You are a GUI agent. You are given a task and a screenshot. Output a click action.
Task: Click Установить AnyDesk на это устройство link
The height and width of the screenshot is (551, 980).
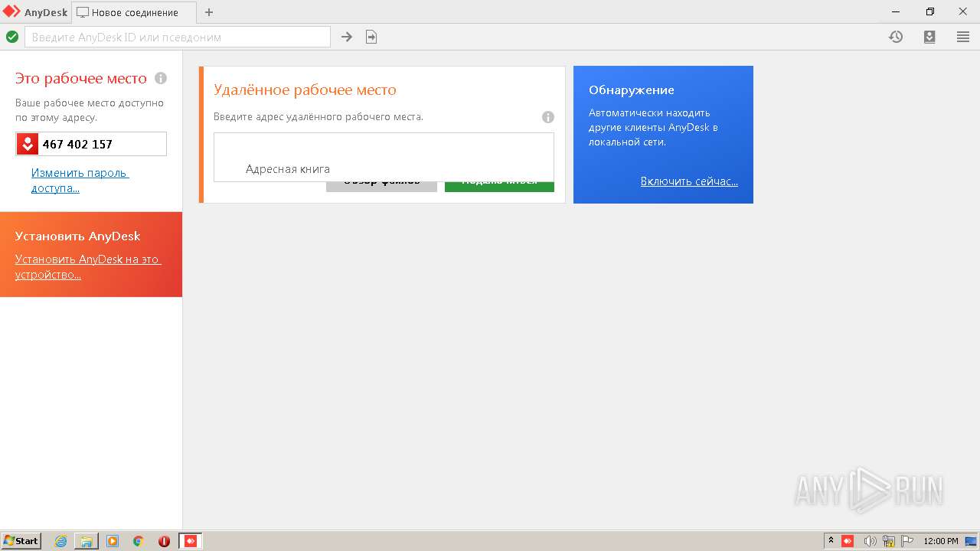[88, 267]
